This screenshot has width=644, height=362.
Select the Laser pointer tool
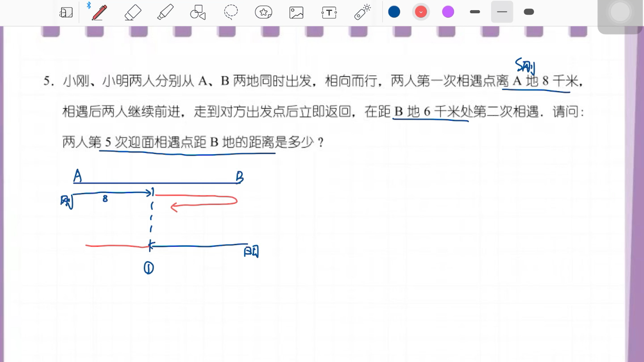coord(362,12)
